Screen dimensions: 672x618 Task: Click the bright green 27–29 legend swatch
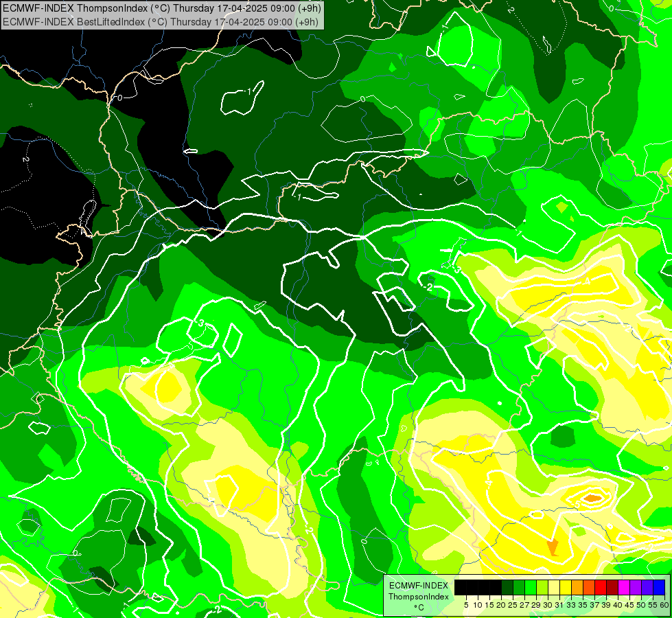pos(531,587)
